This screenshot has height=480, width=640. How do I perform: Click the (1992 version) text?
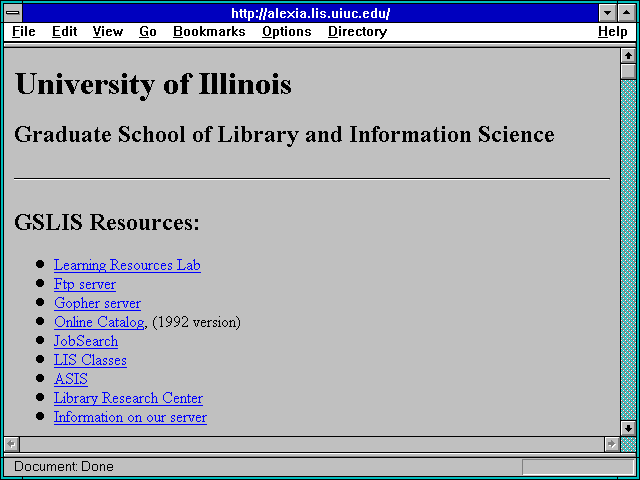pos(196,322)
